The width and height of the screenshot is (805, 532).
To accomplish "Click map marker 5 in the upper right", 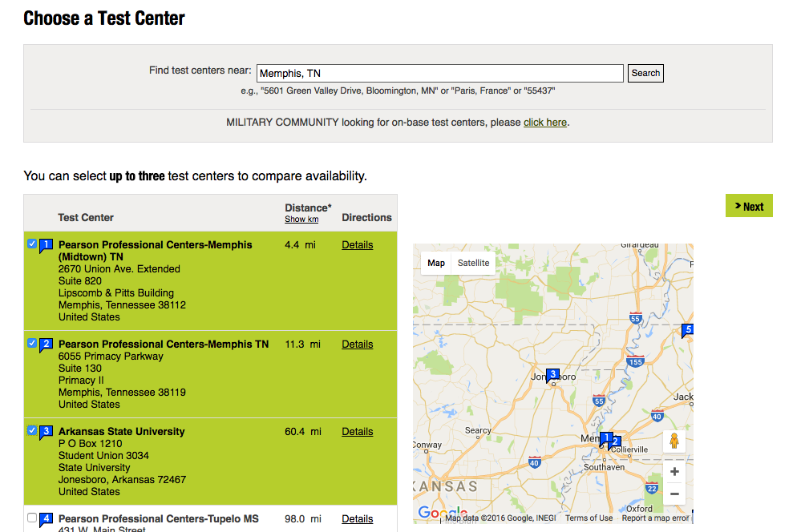I will [687, 329].
